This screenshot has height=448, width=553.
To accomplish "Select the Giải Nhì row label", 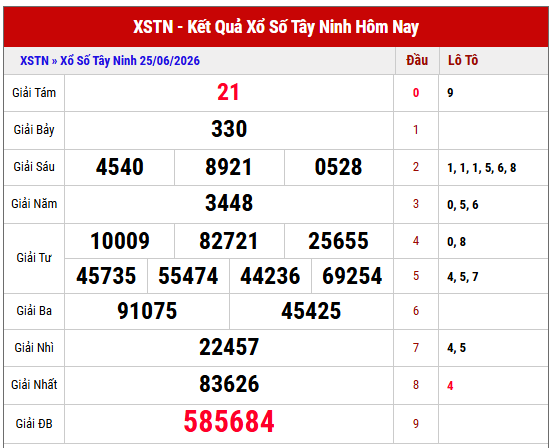I will coord(34,348).
